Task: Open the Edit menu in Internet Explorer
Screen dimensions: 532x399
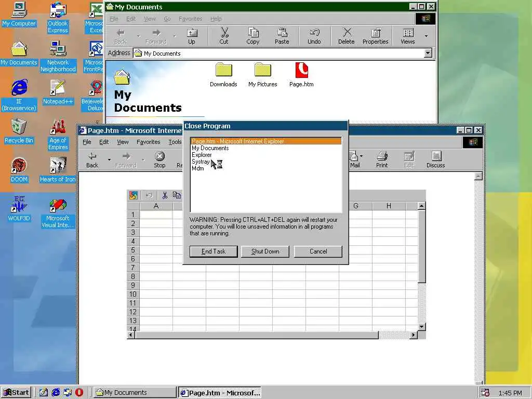Action: click(104, 142)
